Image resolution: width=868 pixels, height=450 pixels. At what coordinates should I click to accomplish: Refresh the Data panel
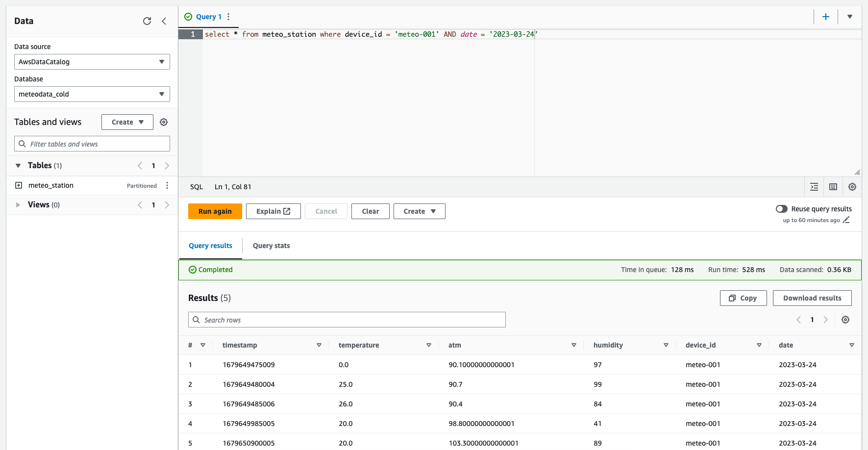point(147,21)
